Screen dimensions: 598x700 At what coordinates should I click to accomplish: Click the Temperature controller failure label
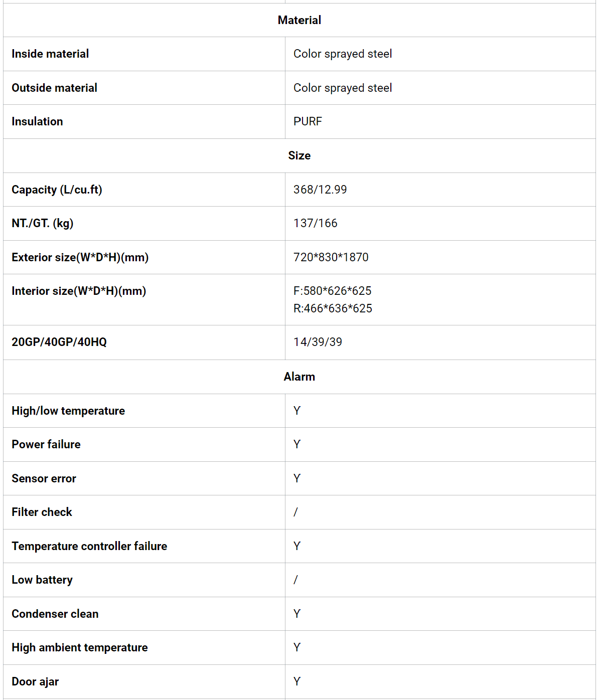89,546
